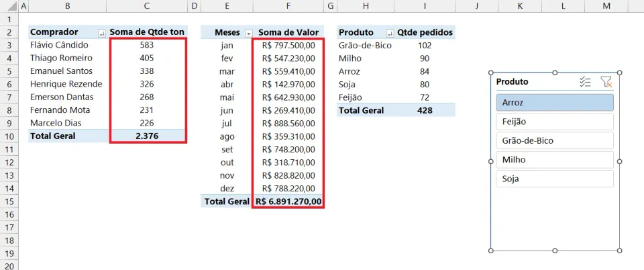Toggle multi-select in Produto slicer

click(x=585, y=82)
